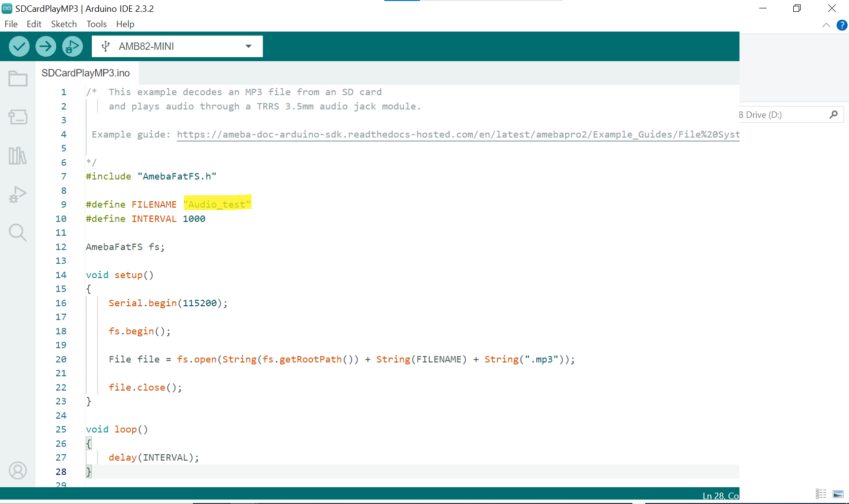
Task: Click the blue help question mark icon
Action: [x=842, y=25]
